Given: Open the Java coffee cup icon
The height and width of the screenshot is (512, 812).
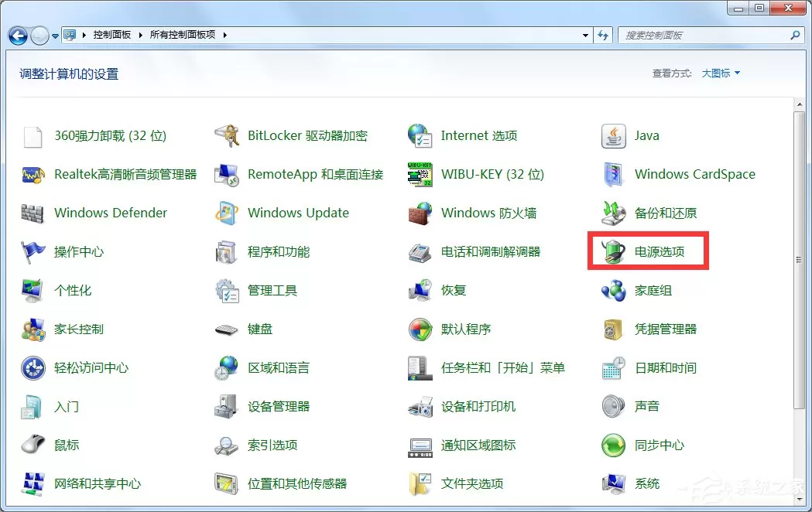Looking at the screenshot, I should (x=614, y=136).
